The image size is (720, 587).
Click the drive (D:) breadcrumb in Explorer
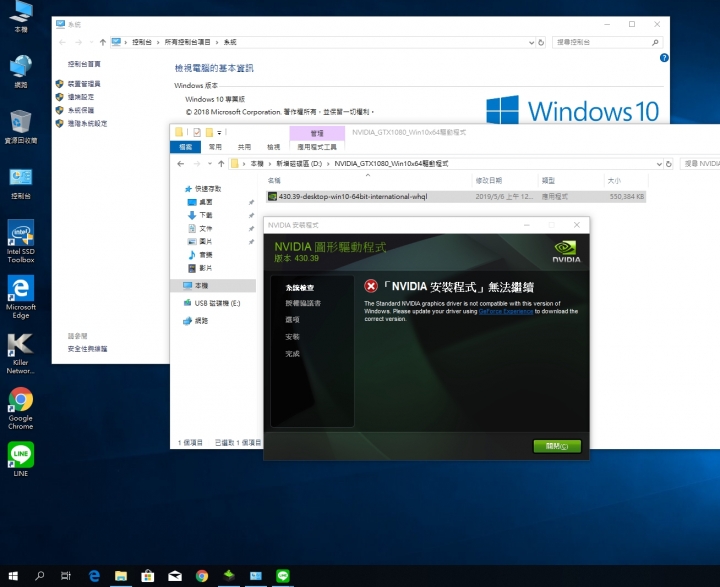(299, 164)
